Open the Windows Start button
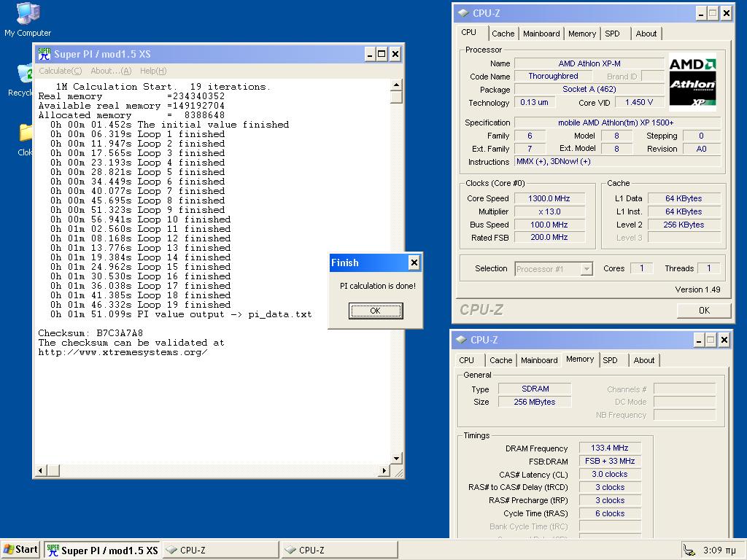The image size is (747, 560). click(x=20, y=550)
